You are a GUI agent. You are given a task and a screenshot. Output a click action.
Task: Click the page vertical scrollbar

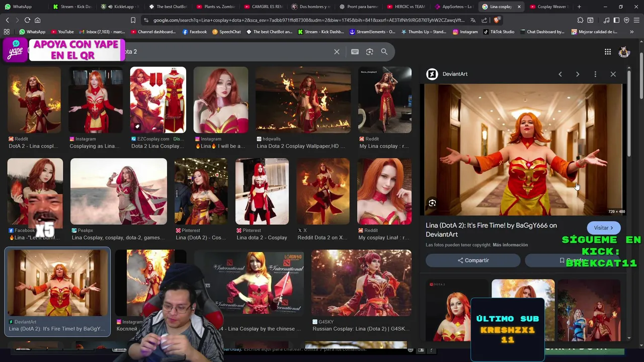pos(641,76)
